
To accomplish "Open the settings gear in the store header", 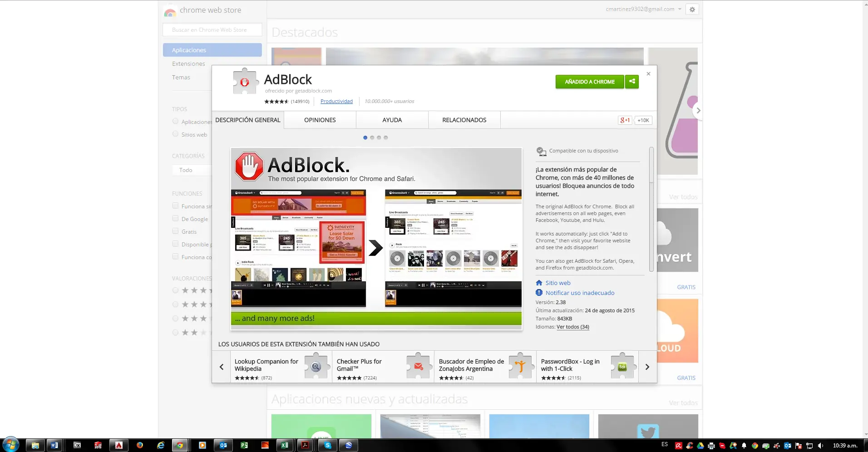I will coord(692,9).
